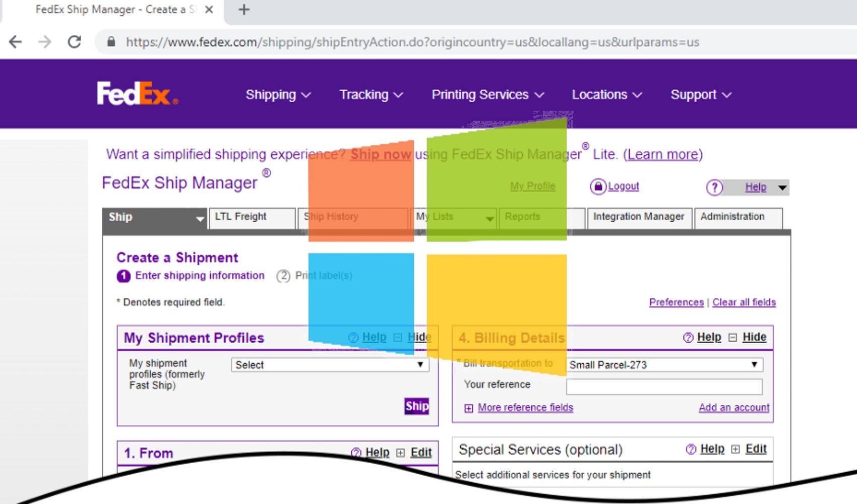Expand the Printing Services menu
Viewport: 857px width, 504px height.
click(x=488, y=94)
